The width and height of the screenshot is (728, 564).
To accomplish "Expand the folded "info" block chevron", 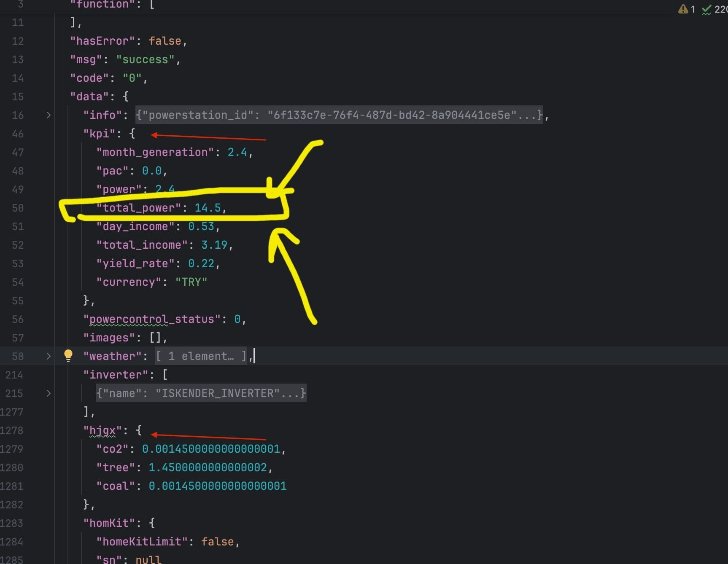I will [49, 115].
